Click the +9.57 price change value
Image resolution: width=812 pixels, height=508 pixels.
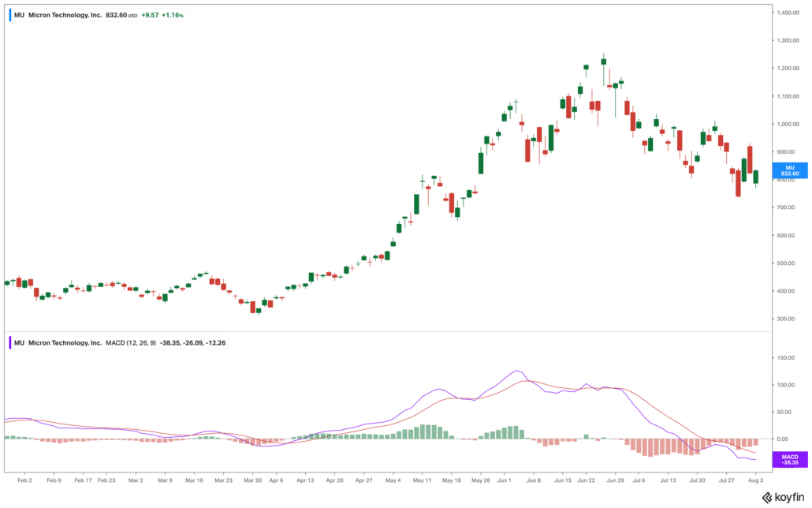coord(150,15)
